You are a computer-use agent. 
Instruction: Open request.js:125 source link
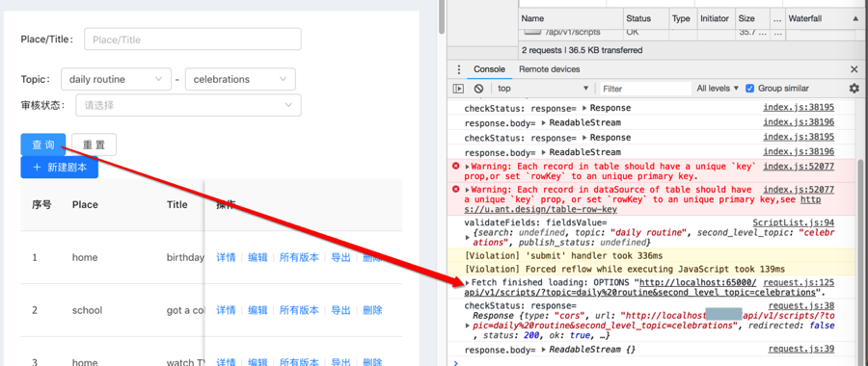tap(799, 282)
